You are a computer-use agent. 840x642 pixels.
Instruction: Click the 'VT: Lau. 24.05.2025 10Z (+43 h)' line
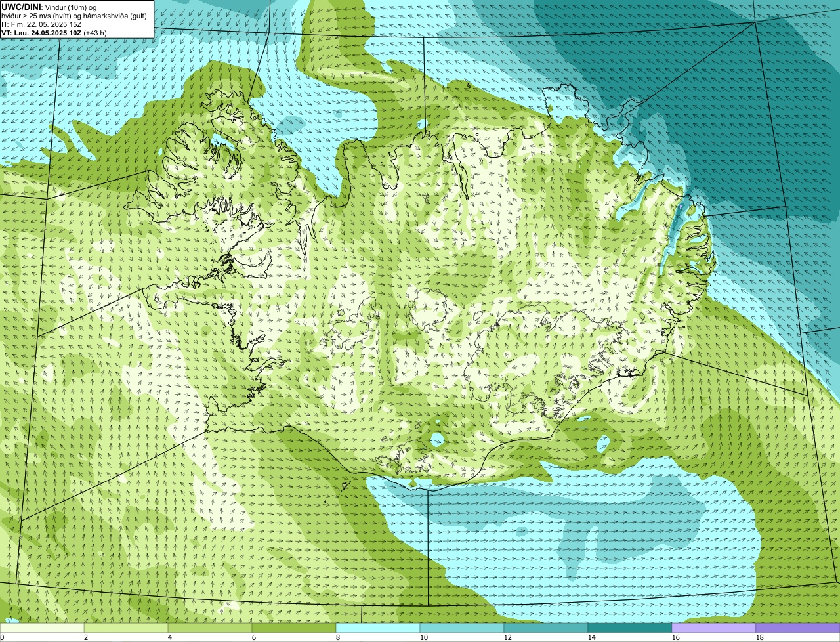(x=54, y=32)
